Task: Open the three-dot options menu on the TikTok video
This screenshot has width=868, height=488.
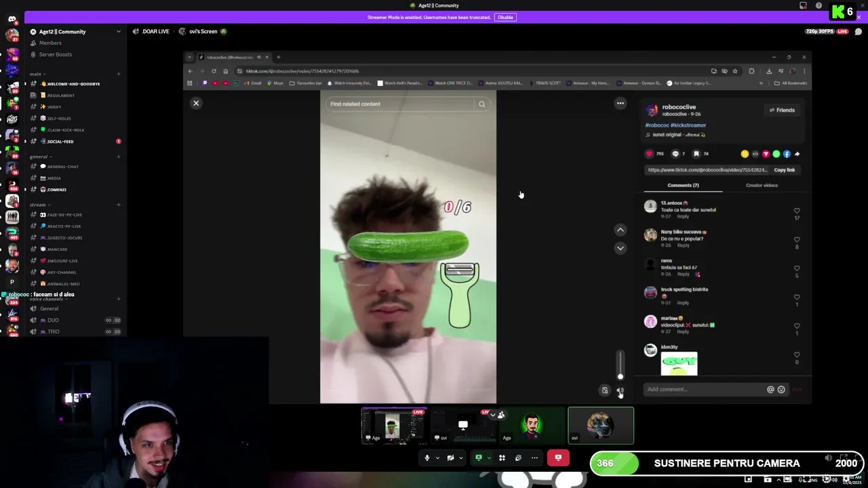Action: 620,103
